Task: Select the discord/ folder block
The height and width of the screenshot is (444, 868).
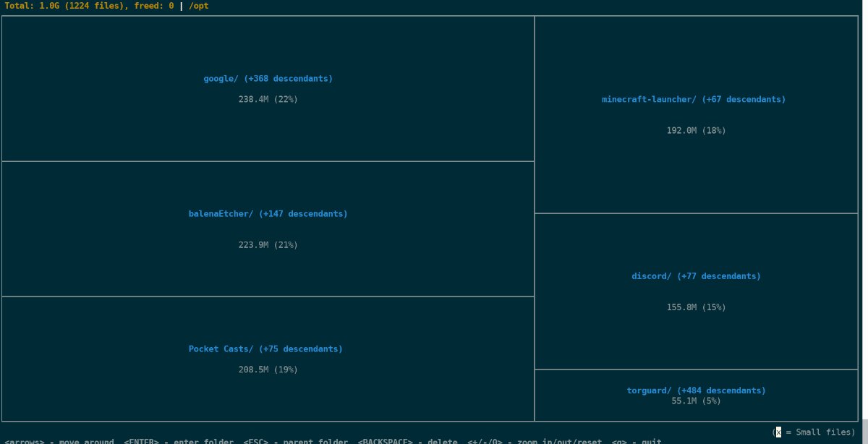Action: (x=696, y=291)
